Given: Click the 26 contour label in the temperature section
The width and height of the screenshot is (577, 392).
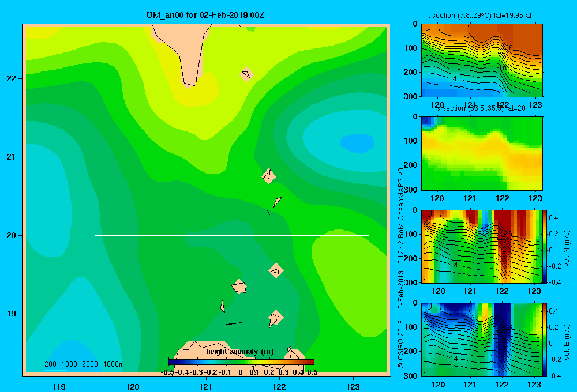Looking at the screenshot, I should click(x=508, y=47).
